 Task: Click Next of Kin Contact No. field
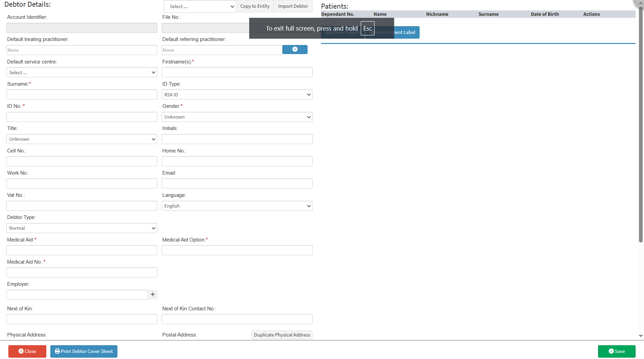pyautogui.click(x=237, y=319)
